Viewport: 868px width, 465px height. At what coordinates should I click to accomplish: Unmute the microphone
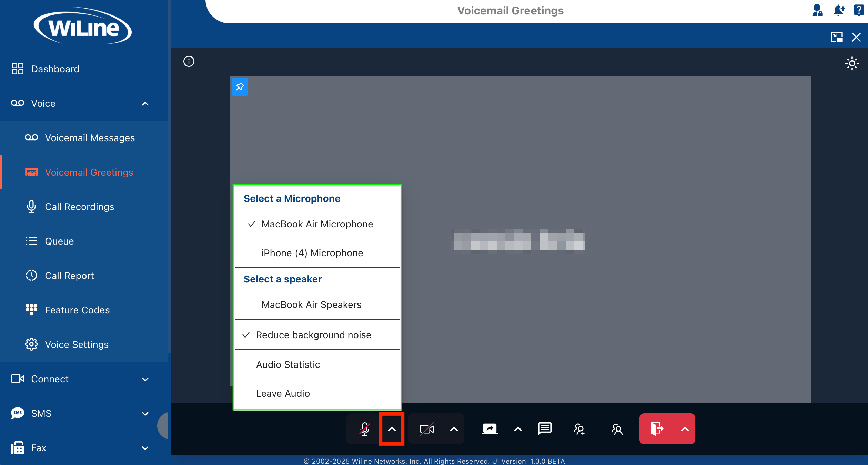coord(365,429)
